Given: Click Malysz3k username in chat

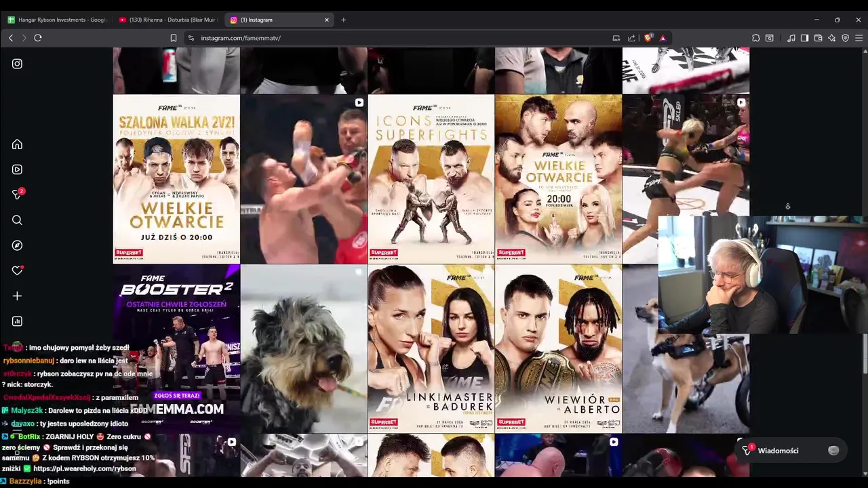Looking at the screenshot, I should pos(27,411).
